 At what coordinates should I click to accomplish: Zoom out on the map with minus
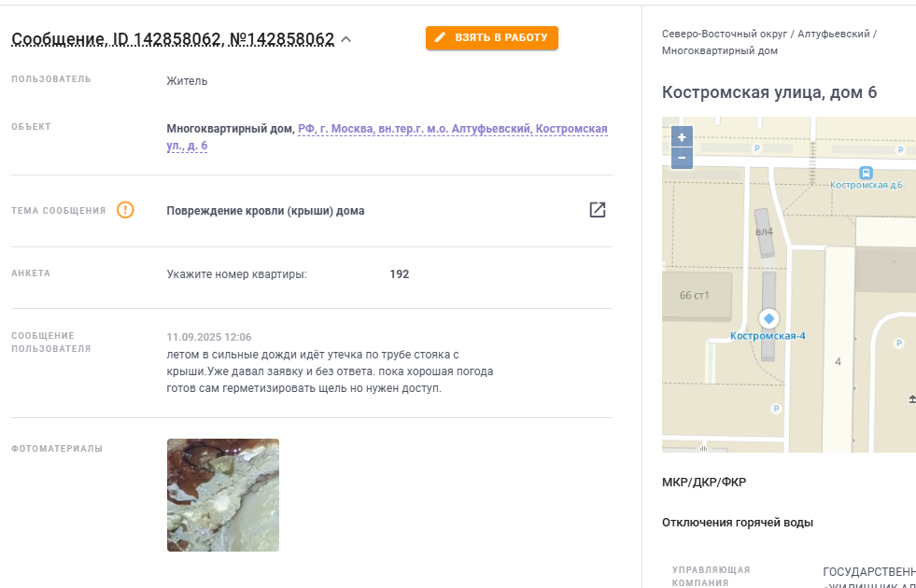[682, 159]
